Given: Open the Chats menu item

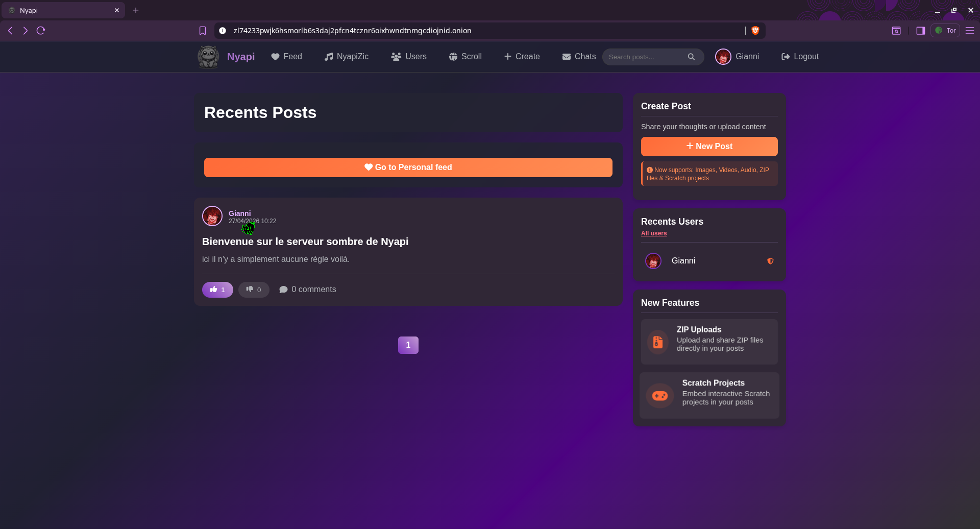Looking at the screenshot, I should [x=579, y=57].
